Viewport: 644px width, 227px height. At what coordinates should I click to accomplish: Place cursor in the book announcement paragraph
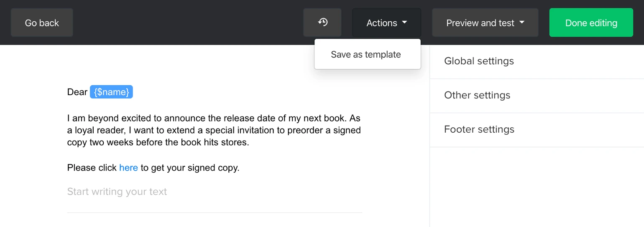click(214, 130)
